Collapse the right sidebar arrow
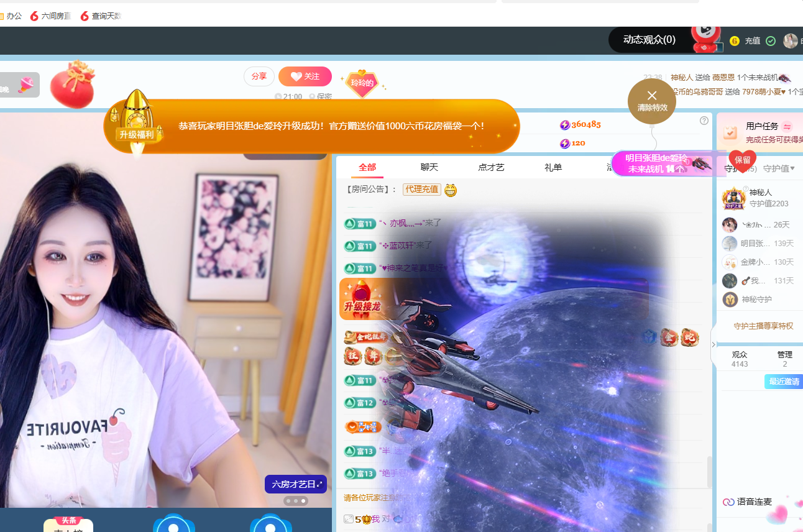This screenshot has height=532, width=803. [x=714, y=344]
